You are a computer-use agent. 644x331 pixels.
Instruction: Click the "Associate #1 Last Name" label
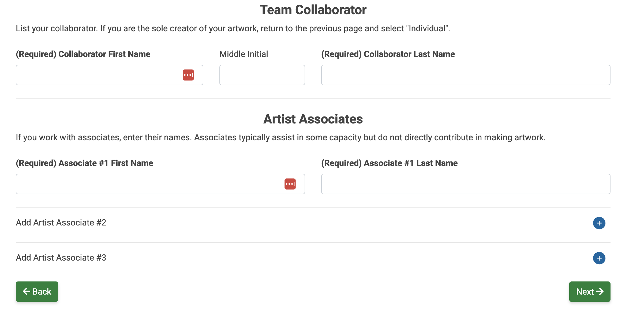pos(389,163)
